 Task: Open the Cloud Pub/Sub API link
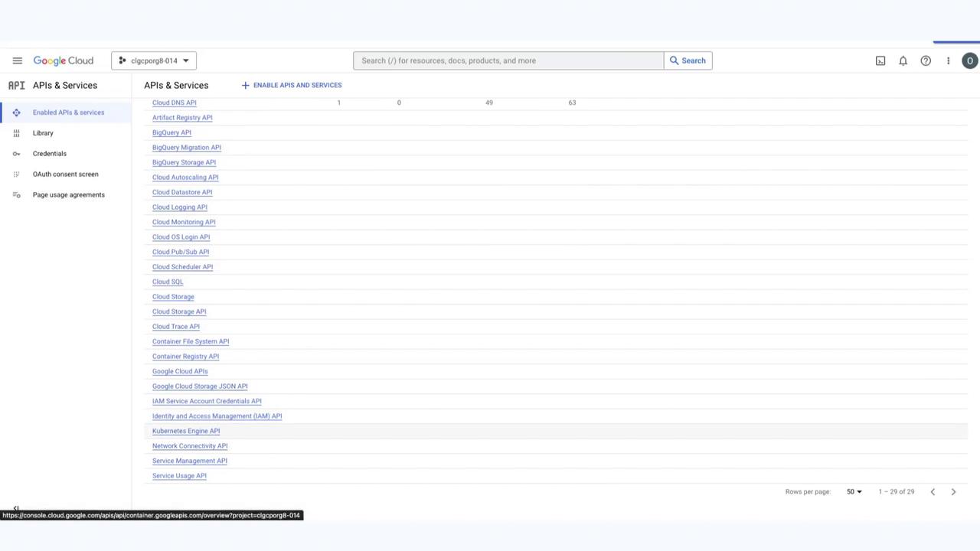[x=181, y=252]
